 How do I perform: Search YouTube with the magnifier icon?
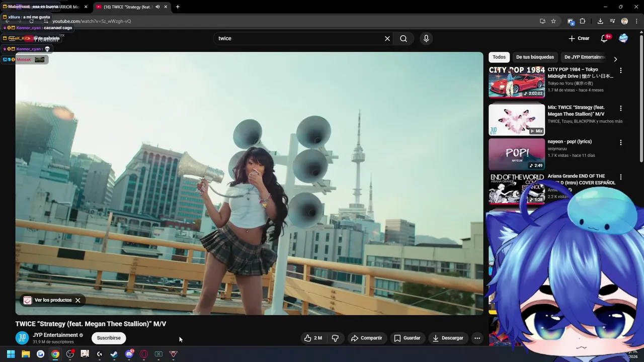point(404,39)
